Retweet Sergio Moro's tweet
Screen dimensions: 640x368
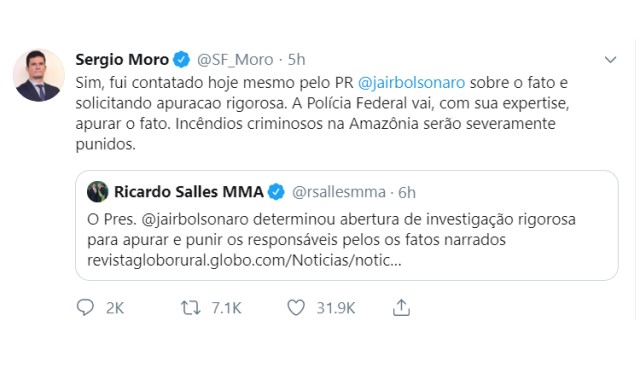(191, 308)
